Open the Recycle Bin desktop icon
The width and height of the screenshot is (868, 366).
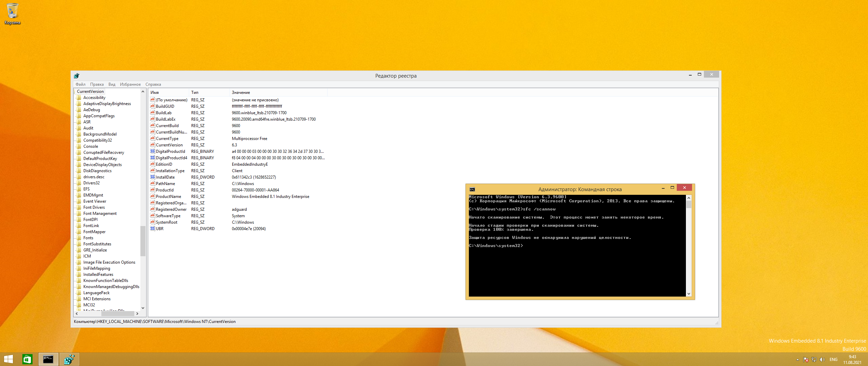(x=12, y=14)
